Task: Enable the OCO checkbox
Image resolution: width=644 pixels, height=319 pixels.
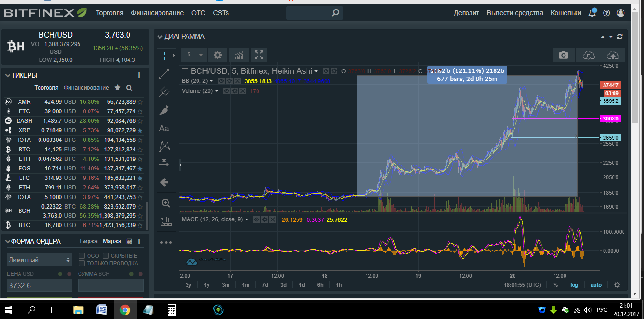Action: pos(82,256)
